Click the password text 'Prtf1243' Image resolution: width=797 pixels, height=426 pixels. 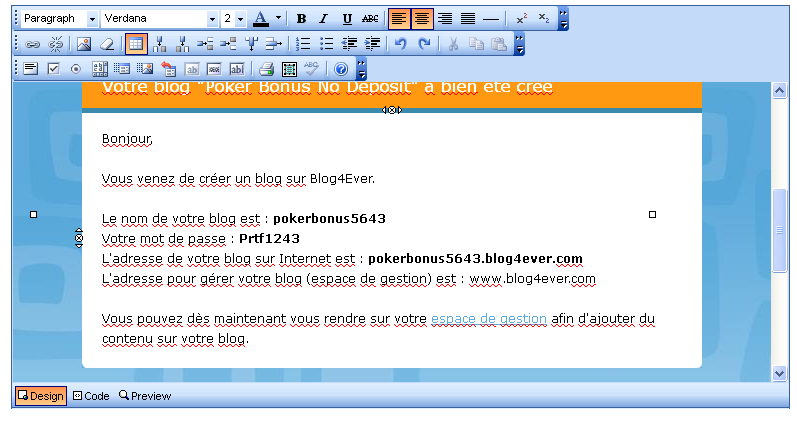[269, 238]
